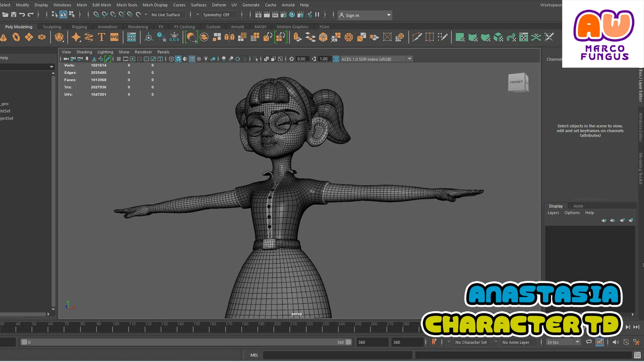Click the SVG creation icon on the shelf
This screenshot has height=362, width=644.
(114, 37)
